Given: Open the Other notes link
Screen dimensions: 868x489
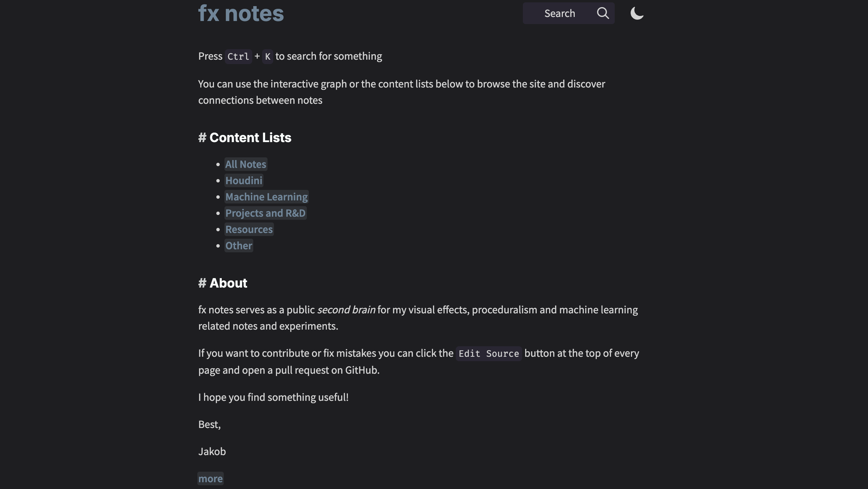Looking at the screenshot, I should click(239, 246).
